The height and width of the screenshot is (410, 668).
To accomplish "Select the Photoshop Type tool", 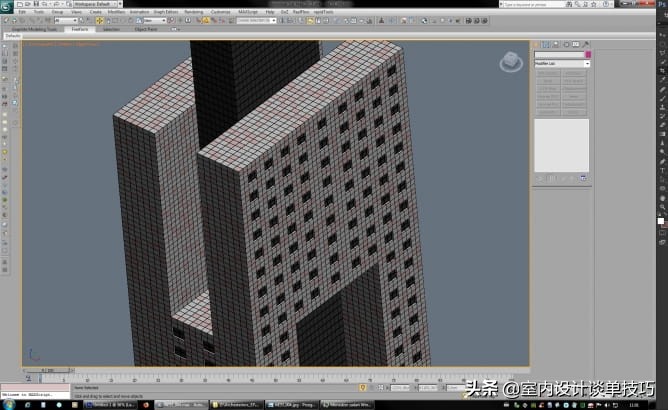I will (x=661, y=170).
